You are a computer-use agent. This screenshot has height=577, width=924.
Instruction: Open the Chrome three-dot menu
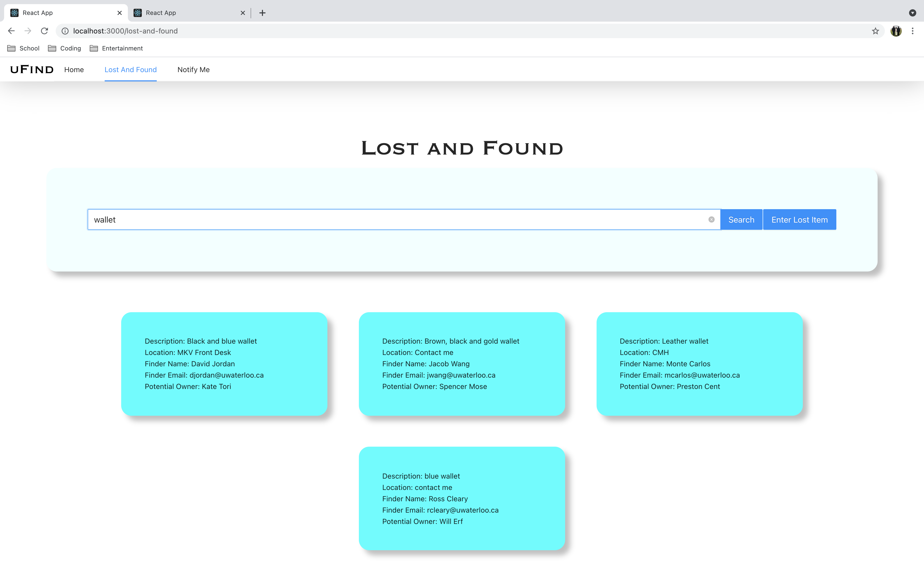pos(913,31)
